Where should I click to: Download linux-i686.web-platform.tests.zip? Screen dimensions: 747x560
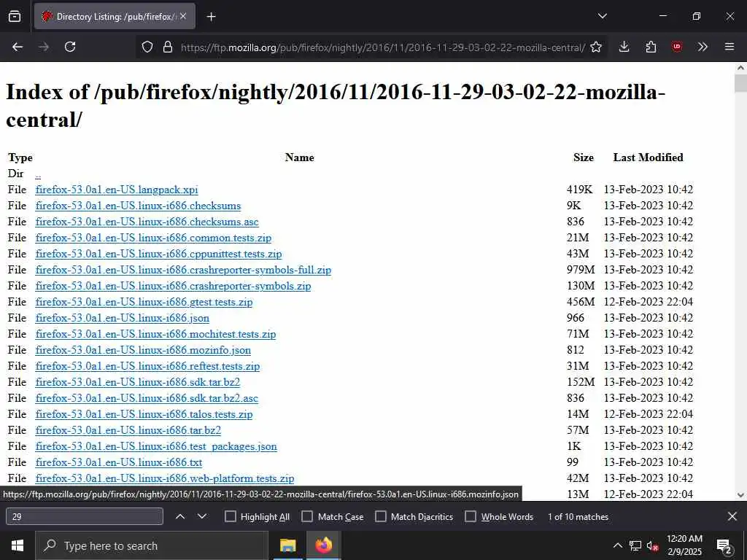pyautogui.click(x=165, y=478)
